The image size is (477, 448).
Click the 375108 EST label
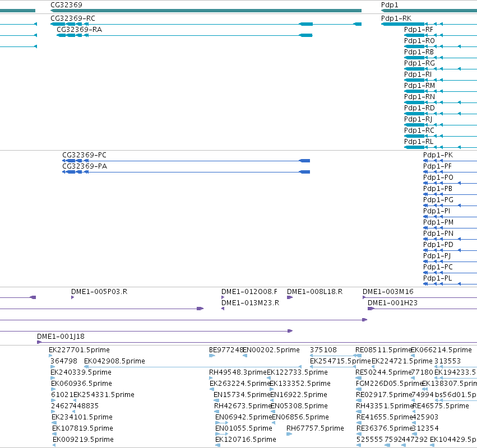pyautogui.click(x=323, y=350)
